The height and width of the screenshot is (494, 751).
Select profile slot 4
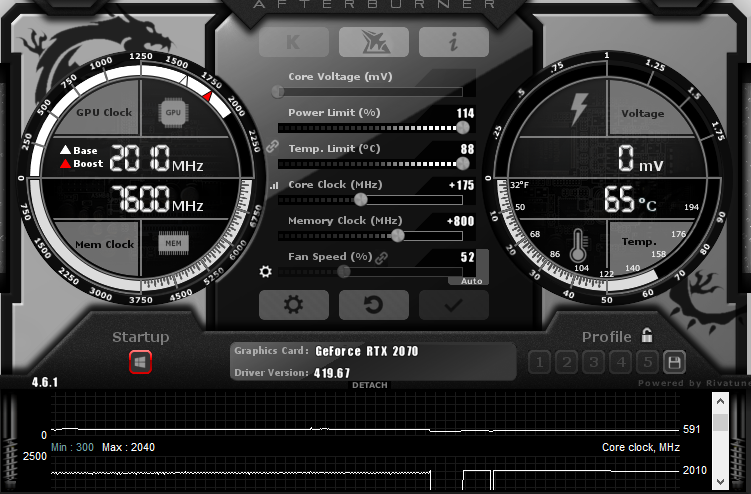621,362
